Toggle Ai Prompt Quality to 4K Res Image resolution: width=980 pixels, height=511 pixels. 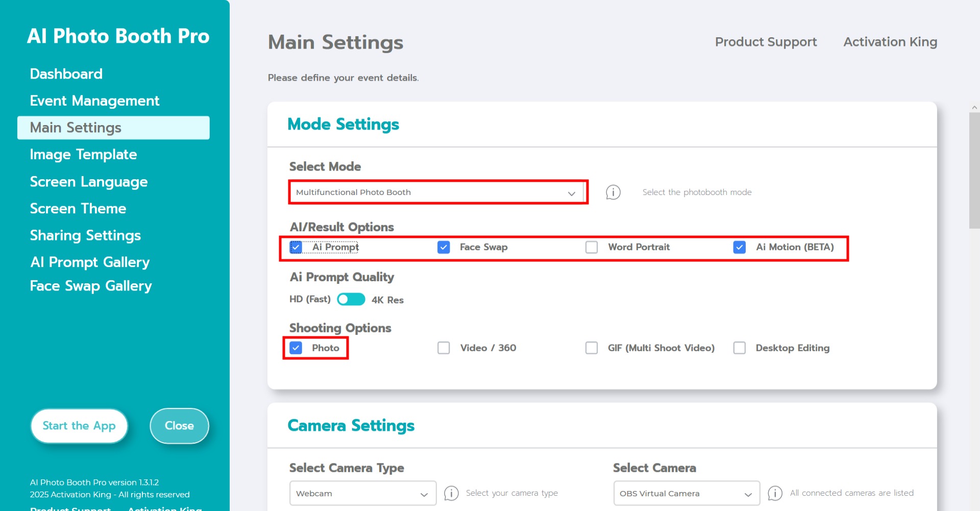pyautogui.click(x=351, y=300)
